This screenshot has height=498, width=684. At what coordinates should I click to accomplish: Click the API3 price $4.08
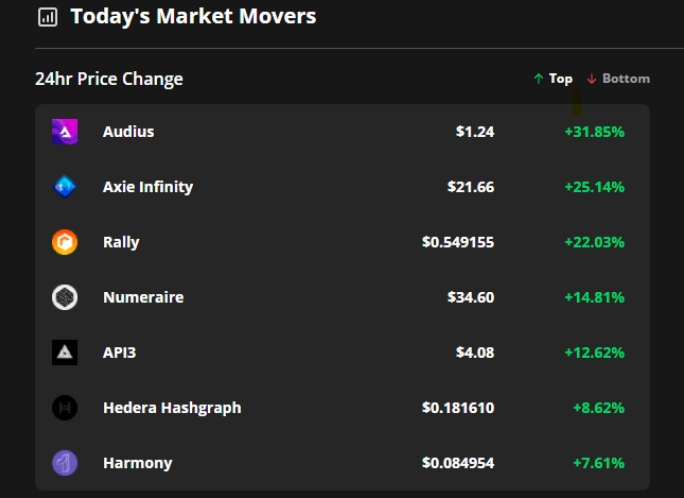[x=475, y=352]
